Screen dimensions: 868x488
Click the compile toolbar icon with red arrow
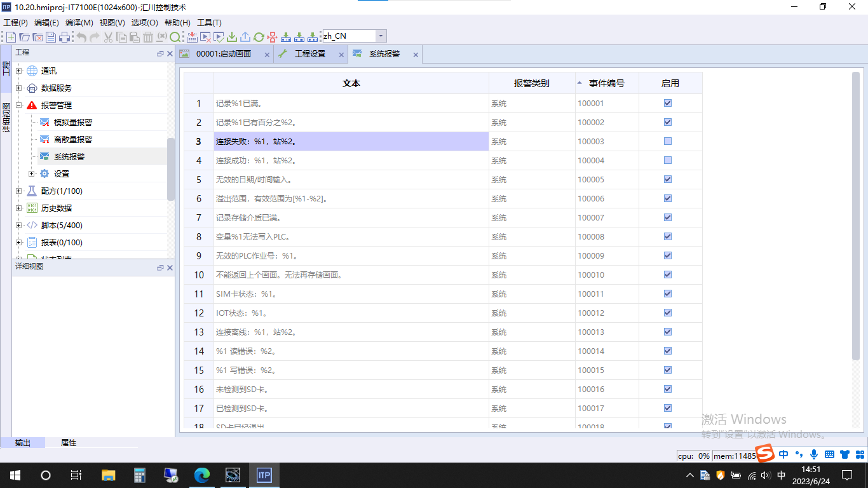click(x=192, y=37)
